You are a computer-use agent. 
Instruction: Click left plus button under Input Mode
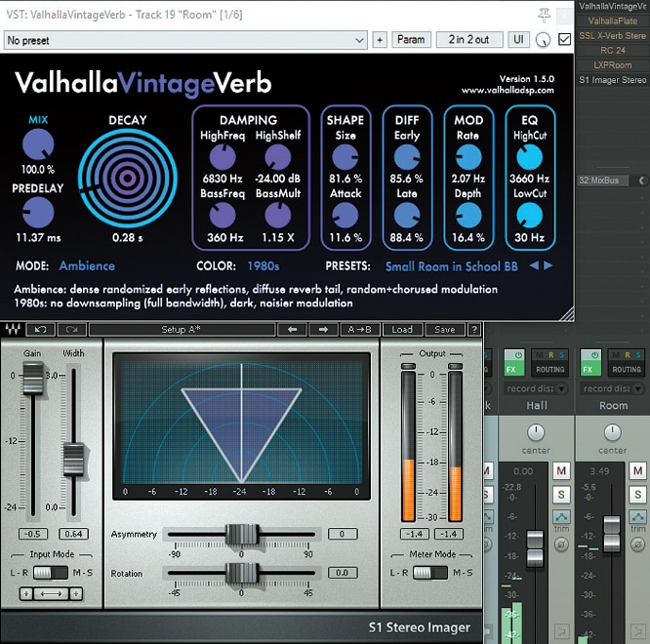(x=26, y=594)
